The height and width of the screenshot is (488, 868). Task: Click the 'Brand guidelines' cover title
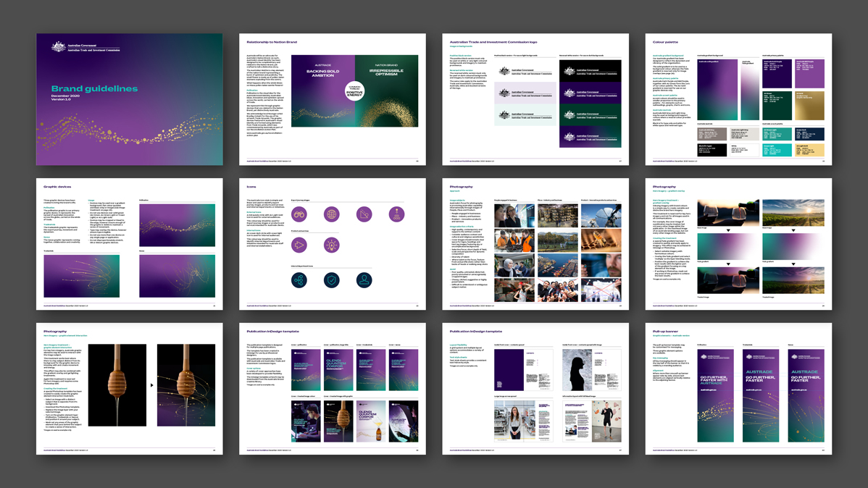95,88
